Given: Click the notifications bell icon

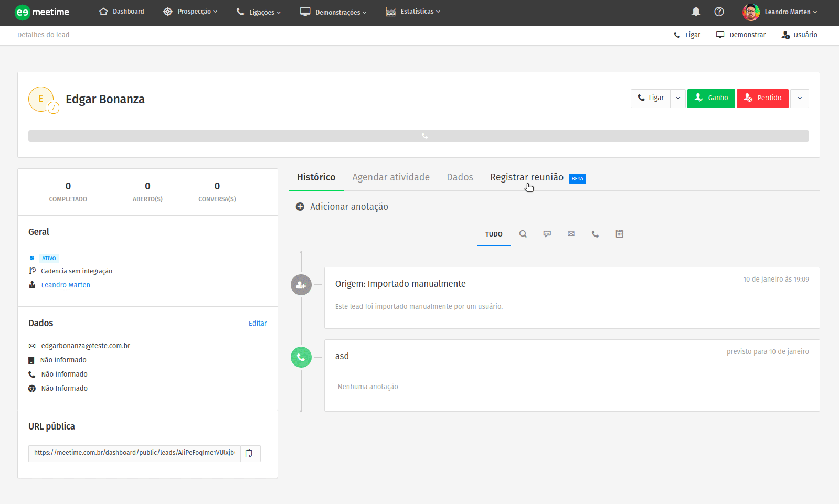Looking at the screenshot, I should [x=696, y=12].
